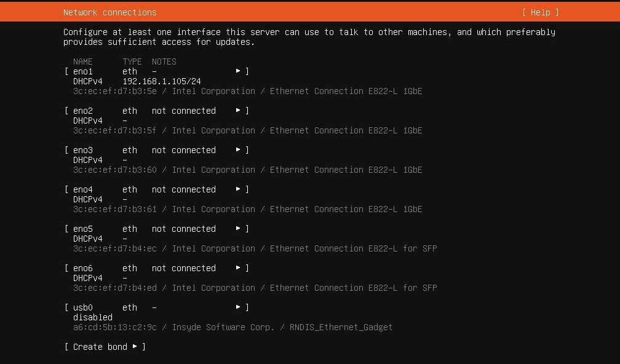620x364 pixels.
Task: Open the eno6 interface dropdown arrow
Action: pos(238,268)
